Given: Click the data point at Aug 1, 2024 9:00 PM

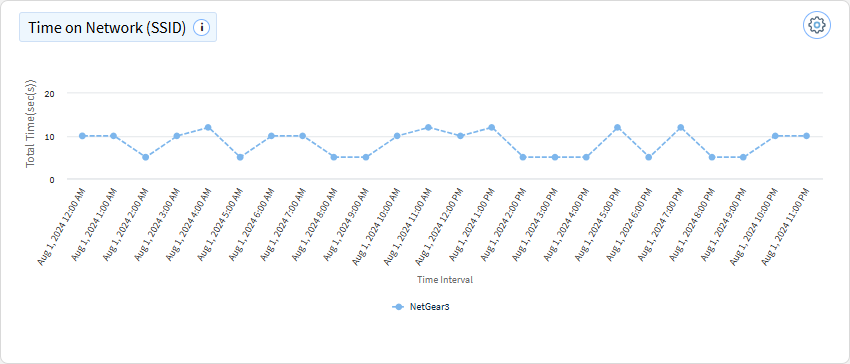Looking at the screenshot, I should tap(743, 157).
